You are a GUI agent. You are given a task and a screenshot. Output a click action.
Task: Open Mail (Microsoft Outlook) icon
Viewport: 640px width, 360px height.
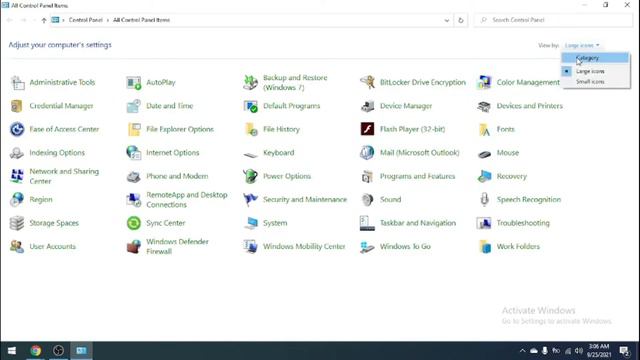367,153
